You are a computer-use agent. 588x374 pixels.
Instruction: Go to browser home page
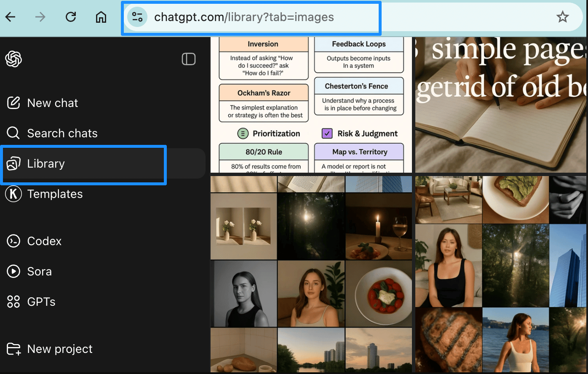(101, 17)
